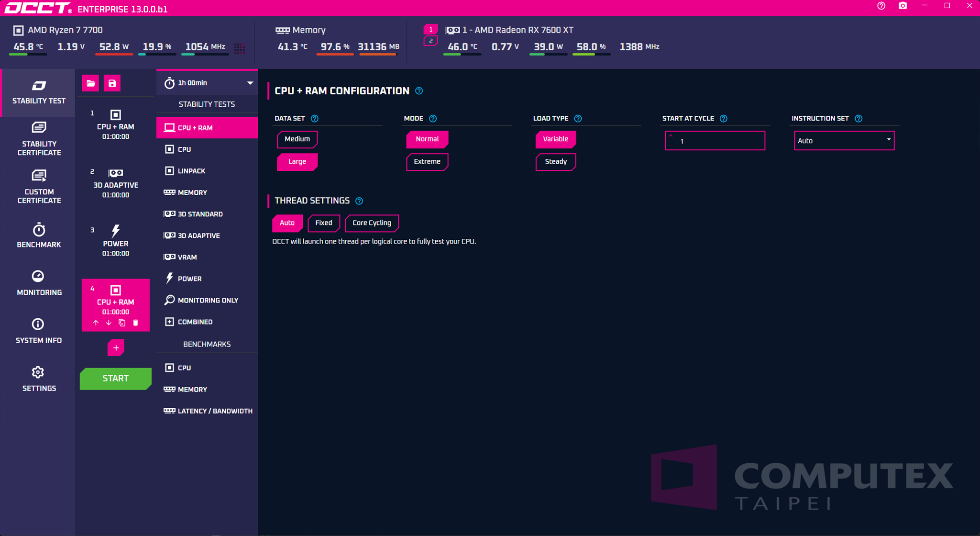The height and width of the screenshot is (536, 980).
Task: Open Stability Certificate section
Action: point(39,139)
